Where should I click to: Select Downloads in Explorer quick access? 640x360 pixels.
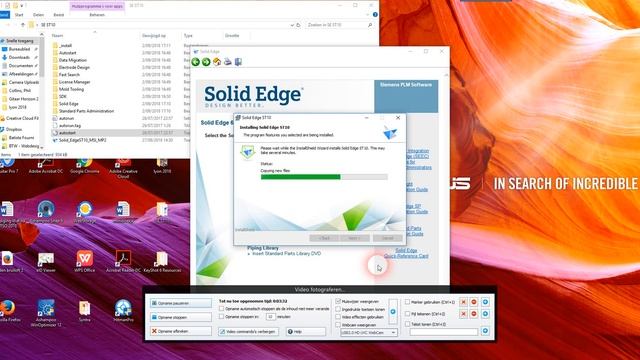[19, 58]
